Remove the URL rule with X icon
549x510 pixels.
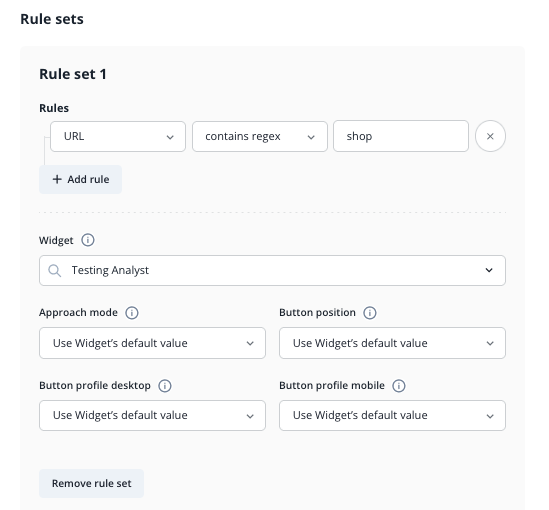490,136
